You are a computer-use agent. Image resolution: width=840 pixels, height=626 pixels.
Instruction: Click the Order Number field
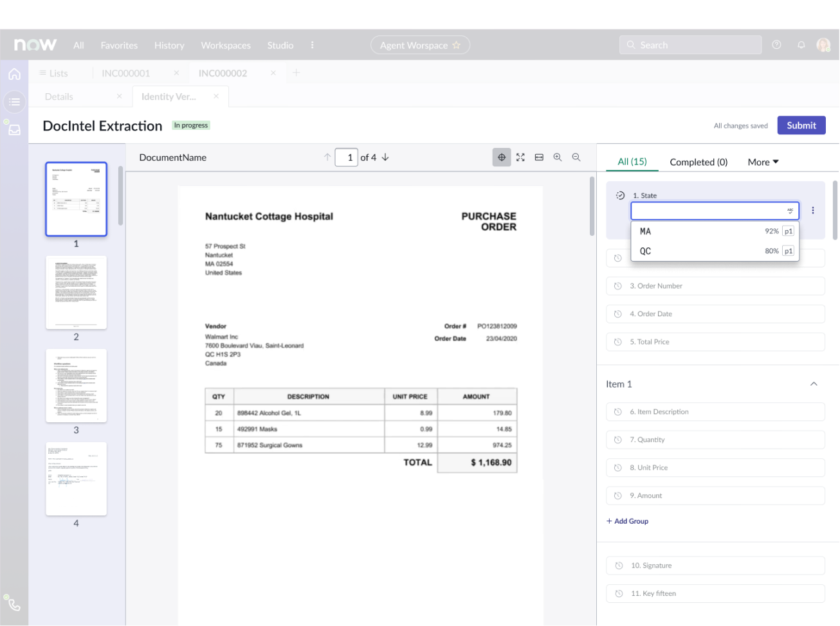(x=715, y=286)
